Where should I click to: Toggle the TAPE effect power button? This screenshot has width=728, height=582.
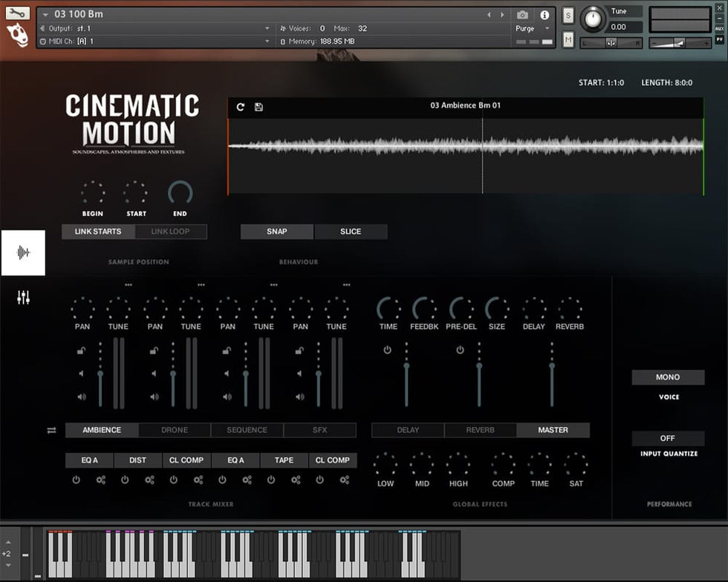pos(271,480)
